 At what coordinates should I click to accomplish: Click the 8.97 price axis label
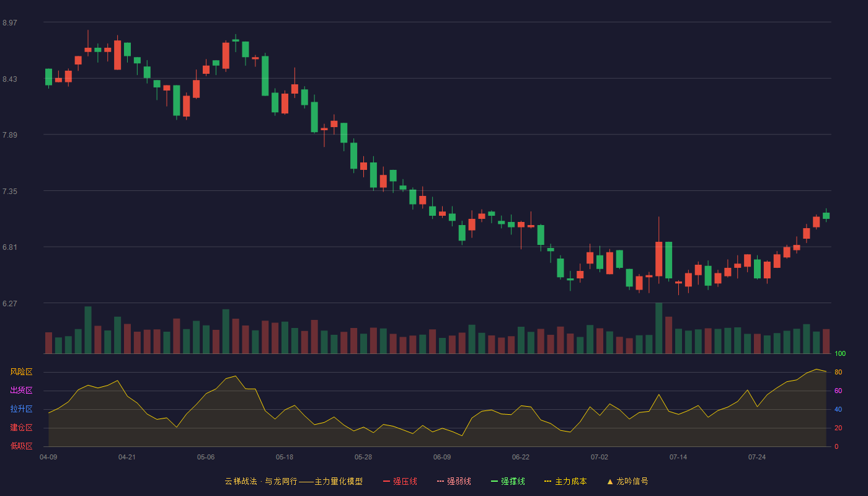coord(10,23)
